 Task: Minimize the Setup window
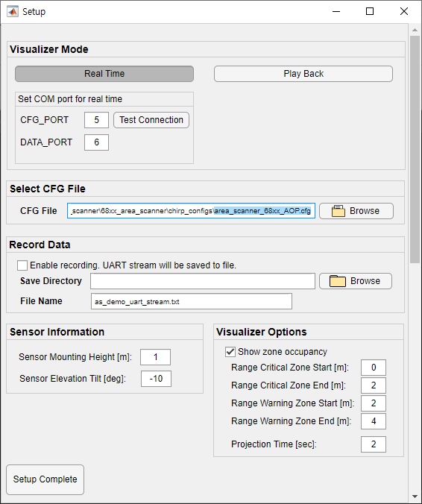point(336,12)
